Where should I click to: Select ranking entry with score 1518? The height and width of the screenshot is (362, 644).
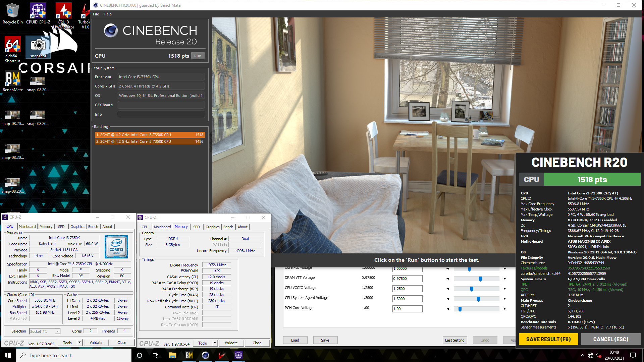[150, 135]
